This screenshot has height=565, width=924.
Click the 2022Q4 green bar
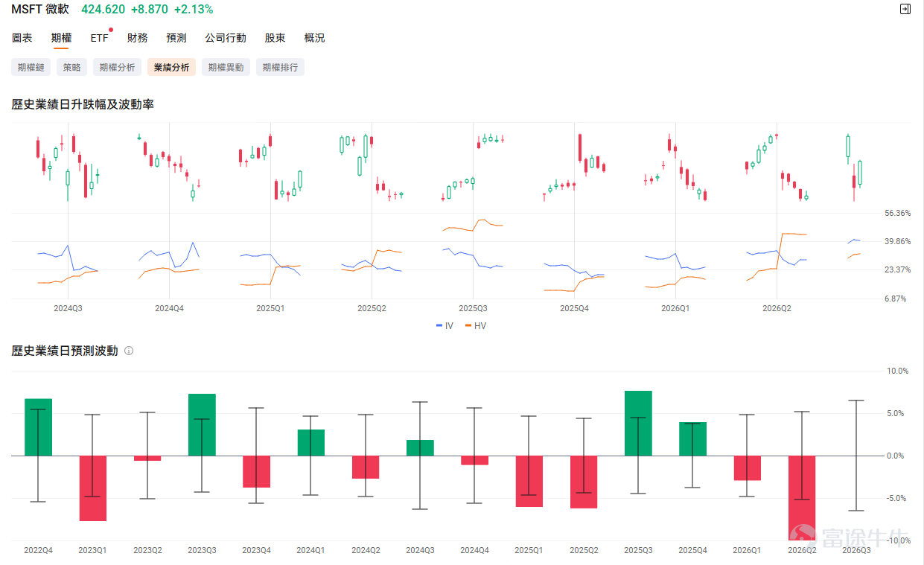(x=39, y=427)
